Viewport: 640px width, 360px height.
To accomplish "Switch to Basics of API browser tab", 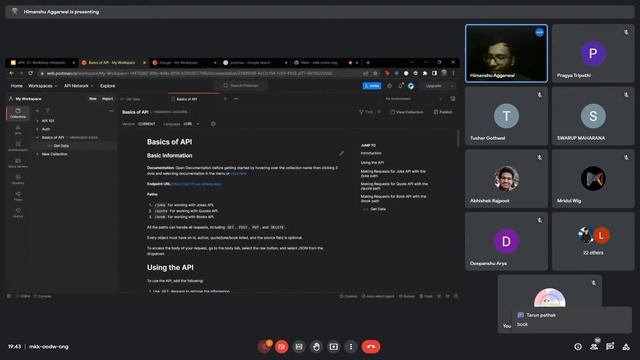I will click(113, 62).
